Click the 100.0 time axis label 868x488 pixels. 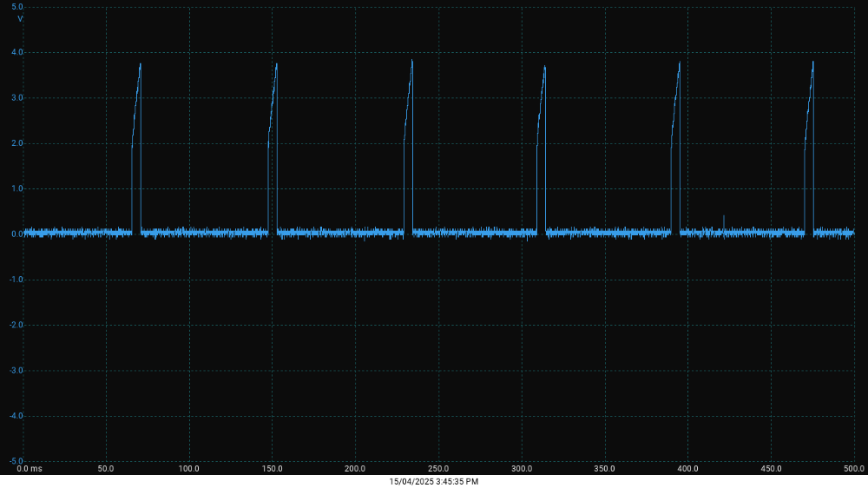[188, 469]
